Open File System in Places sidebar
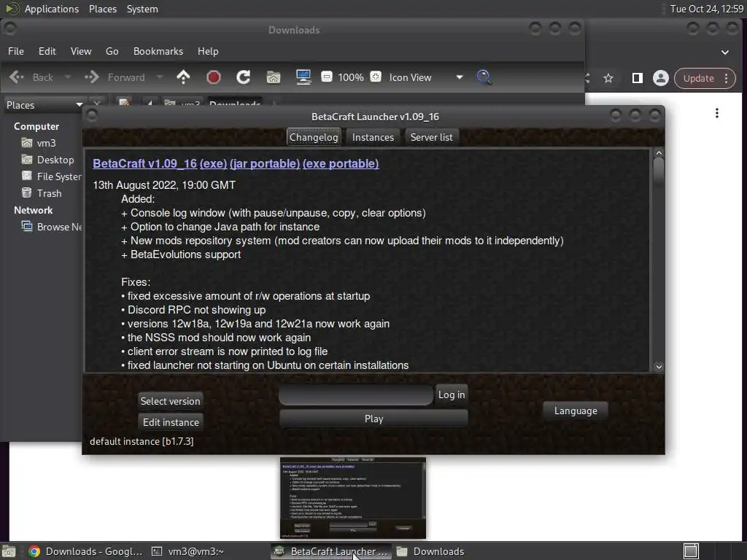Screen dimensions: 747x560 click(x=52, y=176)
